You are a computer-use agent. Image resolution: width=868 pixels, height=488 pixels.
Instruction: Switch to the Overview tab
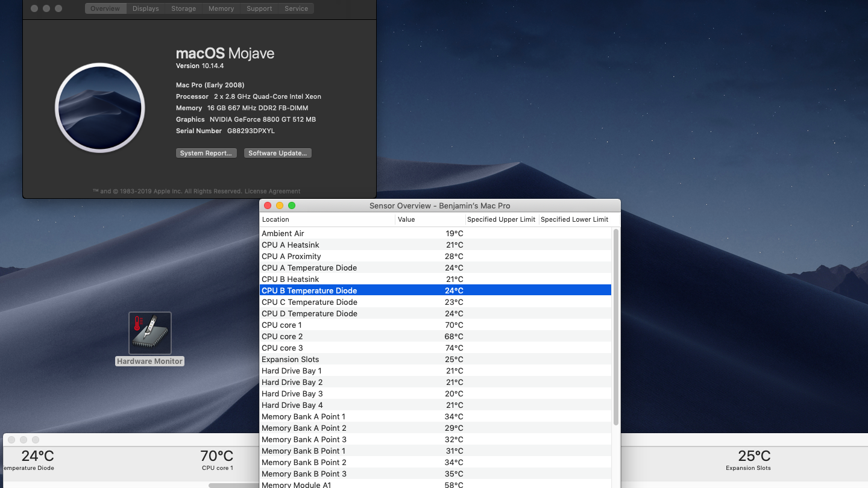coord(105,8)
